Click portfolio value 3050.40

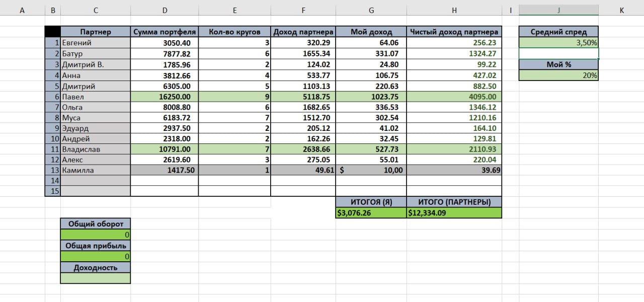[165, 43]
